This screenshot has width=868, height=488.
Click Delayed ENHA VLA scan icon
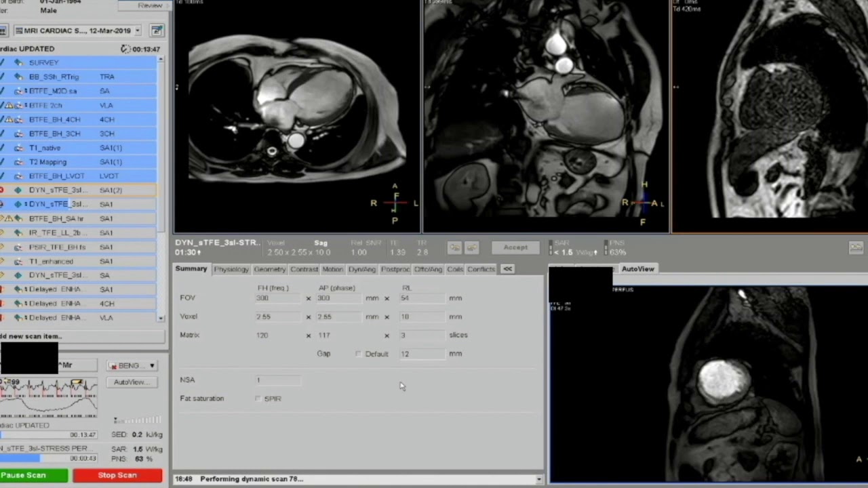point(18,317)
